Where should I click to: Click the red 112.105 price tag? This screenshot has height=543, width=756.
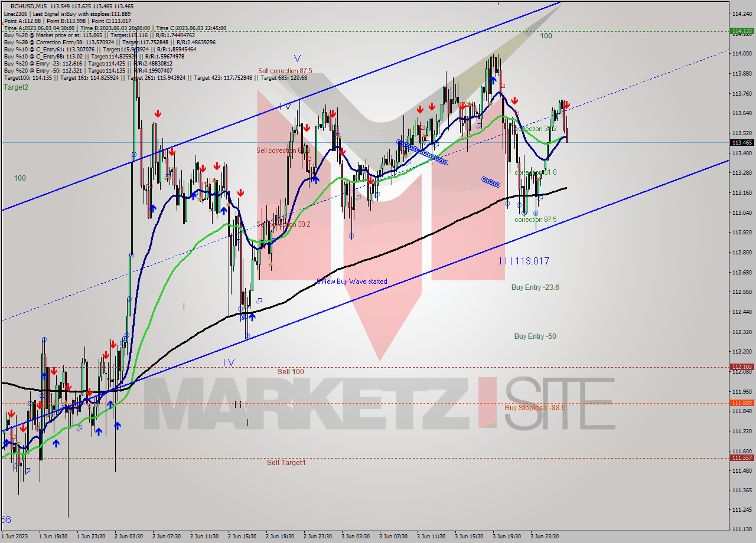click(741, 367)
